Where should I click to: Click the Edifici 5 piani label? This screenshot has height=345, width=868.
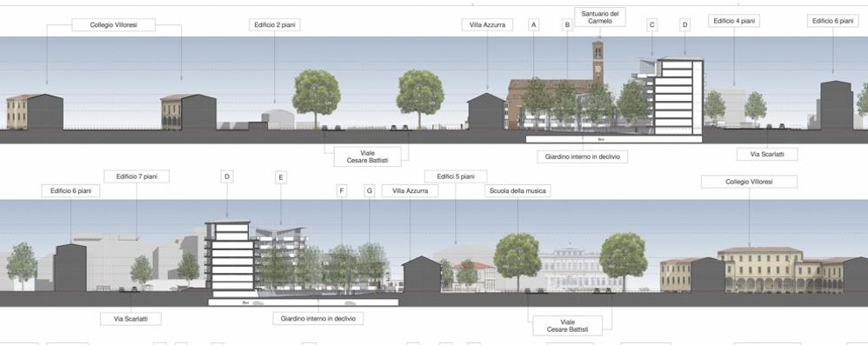click(456, 176)
